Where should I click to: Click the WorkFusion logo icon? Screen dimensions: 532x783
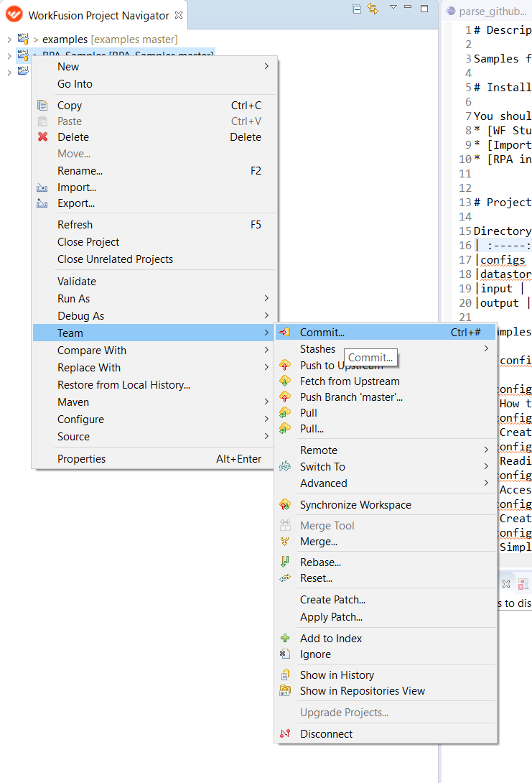click(x=14, y=14)
